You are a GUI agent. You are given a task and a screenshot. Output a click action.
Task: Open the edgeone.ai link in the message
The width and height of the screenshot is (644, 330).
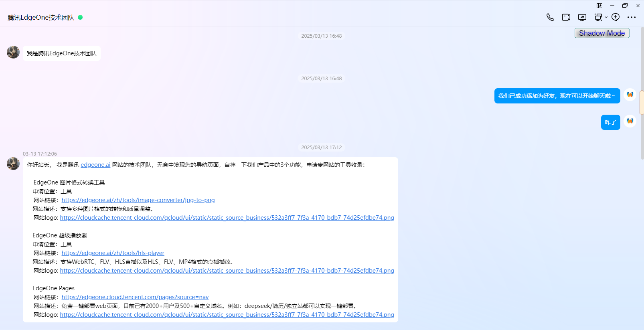tap(95, 165)
